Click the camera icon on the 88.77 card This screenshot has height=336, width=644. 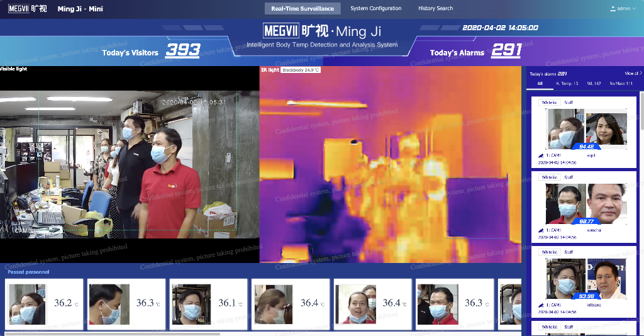(541, 230)
